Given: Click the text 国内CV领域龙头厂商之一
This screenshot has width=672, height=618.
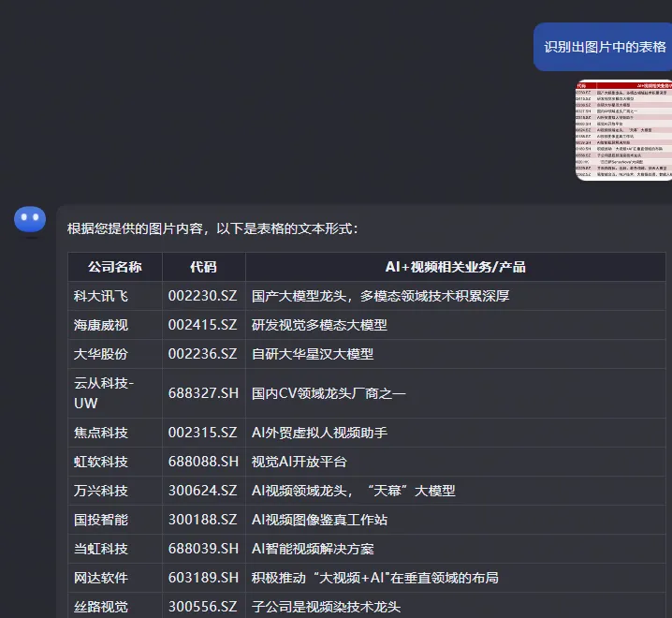Looking at the screenshot, I should (x=329, y=393).
